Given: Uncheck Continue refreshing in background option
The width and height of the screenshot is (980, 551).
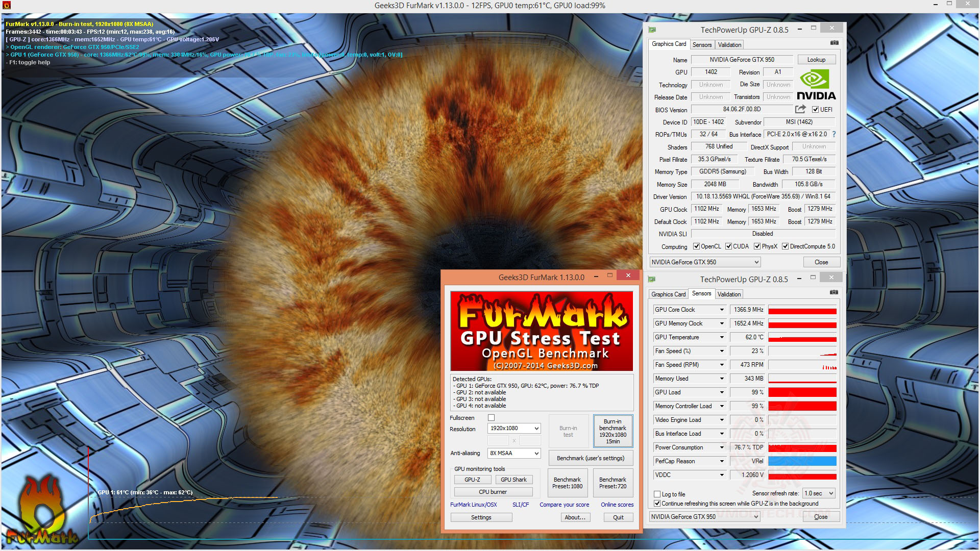Looking at the screenshot, I should click(657, 504).
